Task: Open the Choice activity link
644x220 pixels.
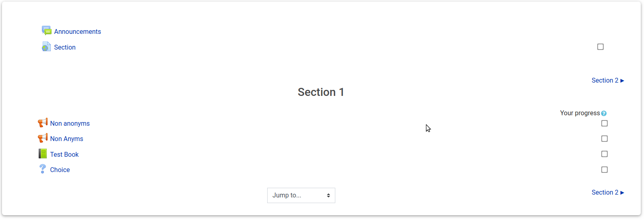Action: pos(60,170)
